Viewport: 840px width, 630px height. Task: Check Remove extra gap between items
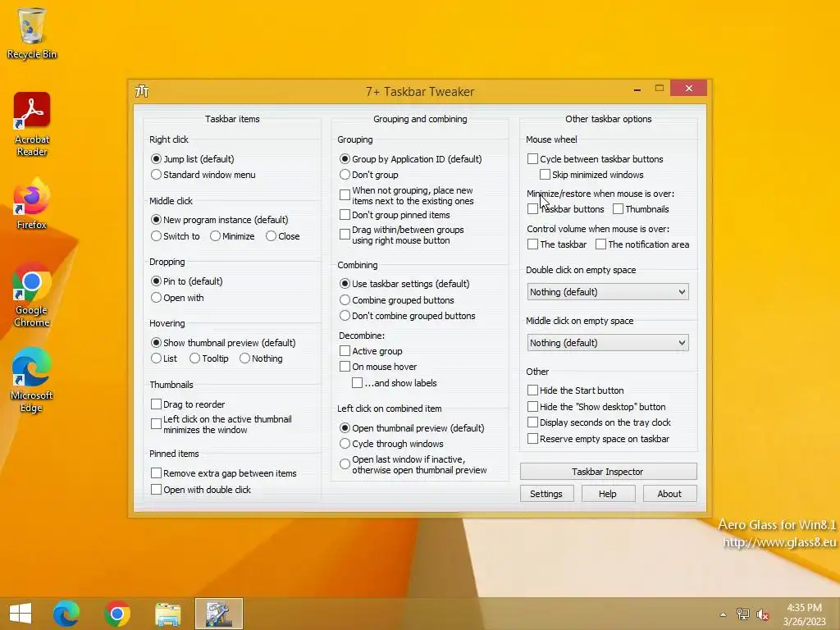224,473
